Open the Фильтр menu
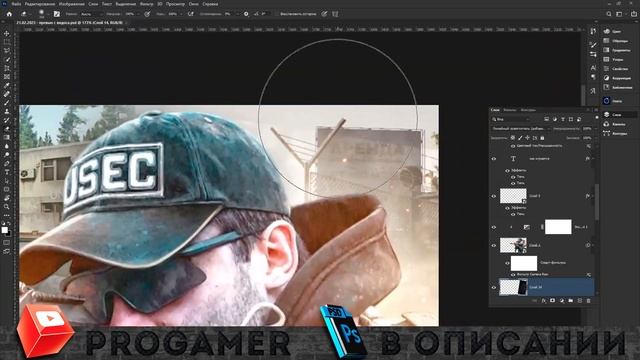 tap(147, 4)
